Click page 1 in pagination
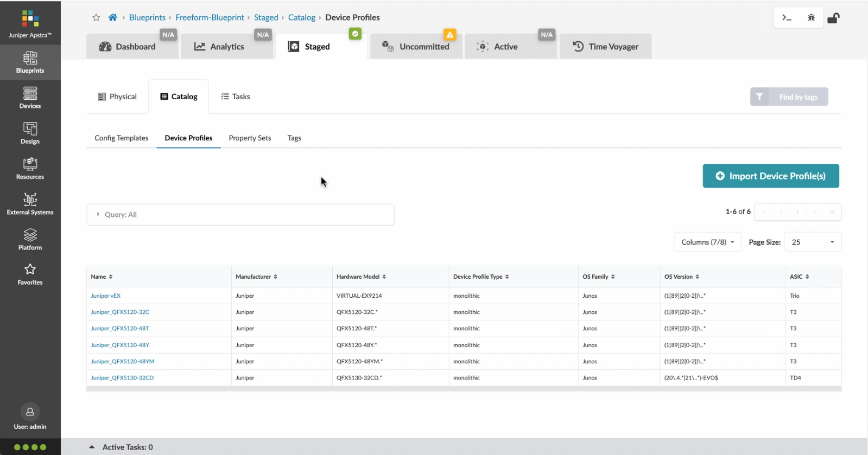The image size is (868, 455). coord(797,212)
